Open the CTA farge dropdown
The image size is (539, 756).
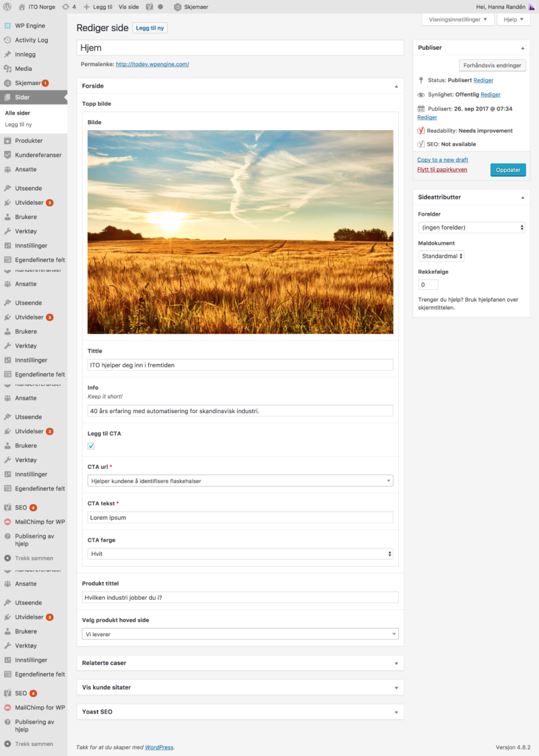point(240,554)
